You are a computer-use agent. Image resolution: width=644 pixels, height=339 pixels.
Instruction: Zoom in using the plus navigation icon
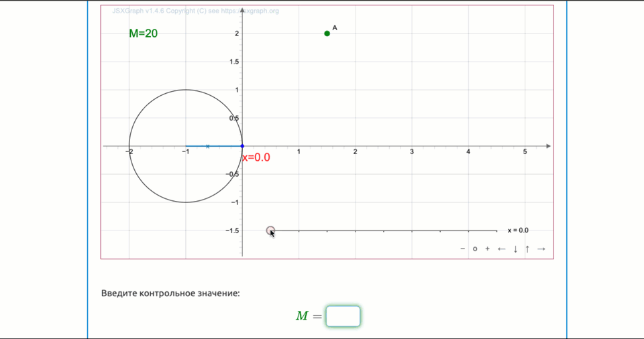[x=488, y=249]
